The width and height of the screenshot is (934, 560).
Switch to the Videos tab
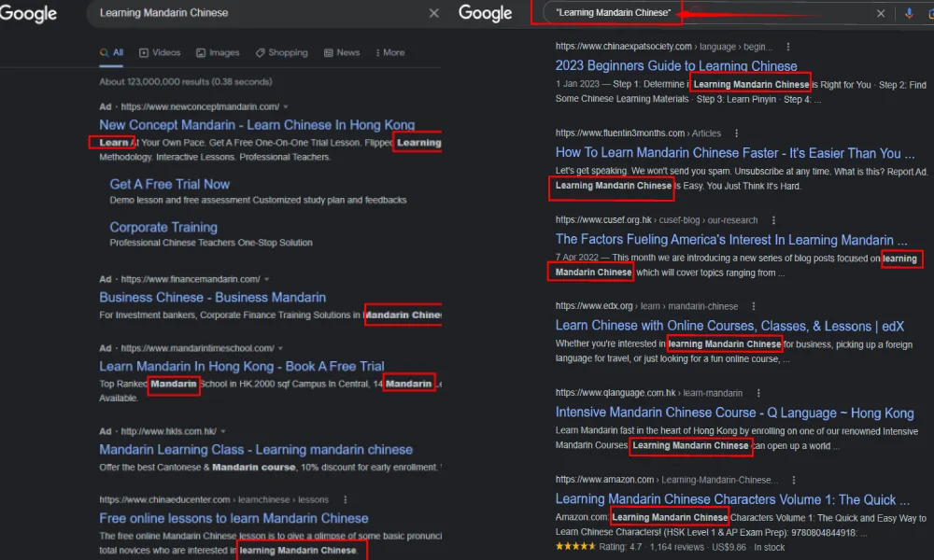click(160, 52)
